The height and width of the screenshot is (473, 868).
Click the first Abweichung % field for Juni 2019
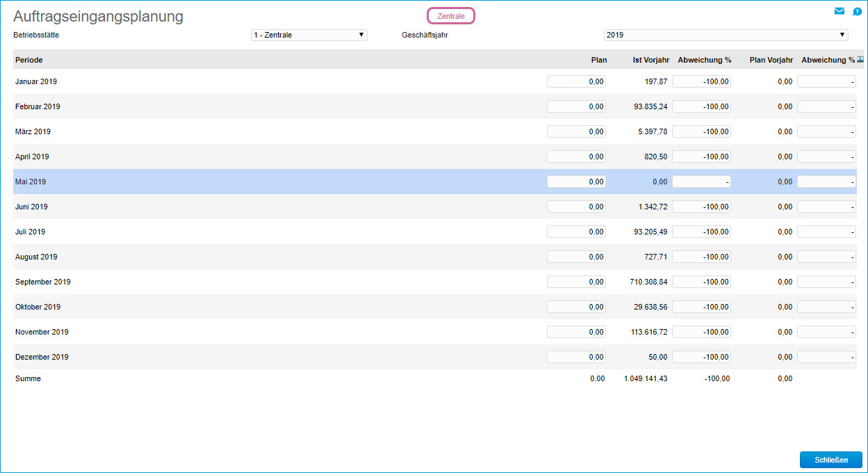[x=701, y=207]
